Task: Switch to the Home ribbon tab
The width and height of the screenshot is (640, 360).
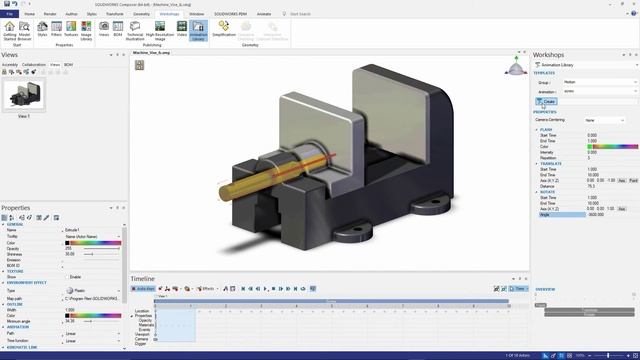Action: 29,14
